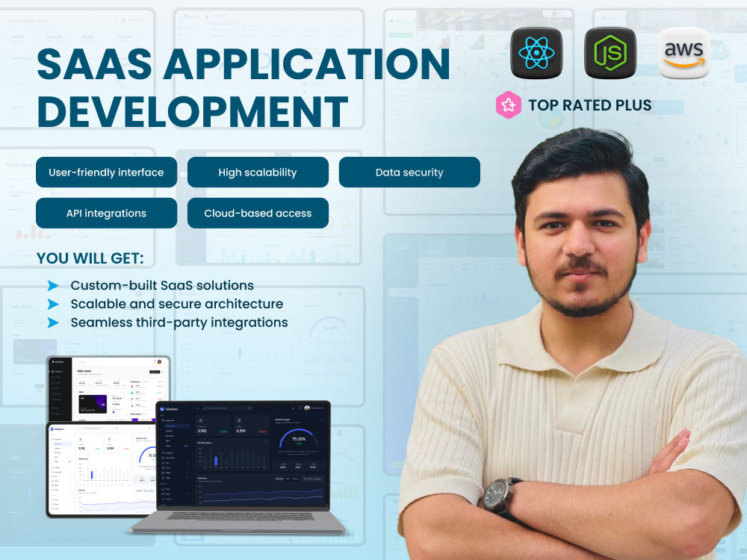Click the arrow bullet beside Seamless third-party integrations
The height and width of the screenshot is (560, 747).
coord(53,323)
